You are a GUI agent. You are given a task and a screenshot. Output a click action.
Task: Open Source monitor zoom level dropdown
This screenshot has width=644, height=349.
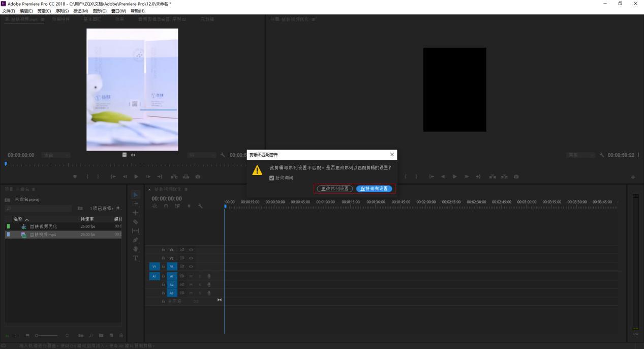56,155
